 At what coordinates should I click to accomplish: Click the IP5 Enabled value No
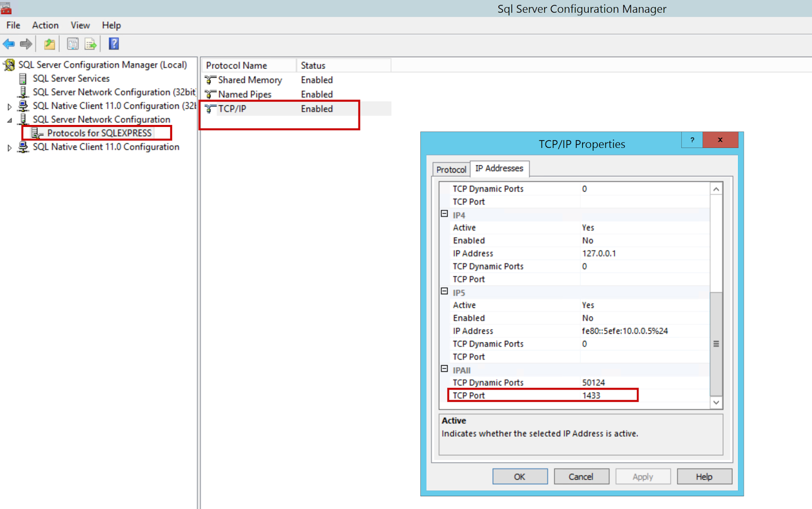pos(588,318)
